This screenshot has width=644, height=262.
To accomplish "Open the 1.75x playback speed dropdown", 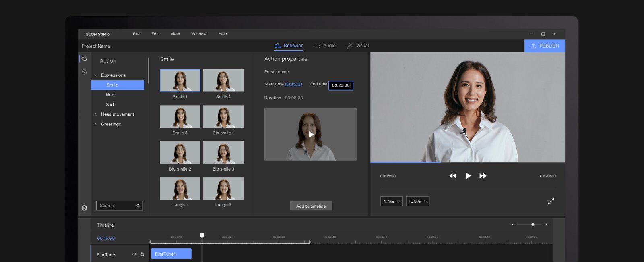I will (x=391, y=201).
